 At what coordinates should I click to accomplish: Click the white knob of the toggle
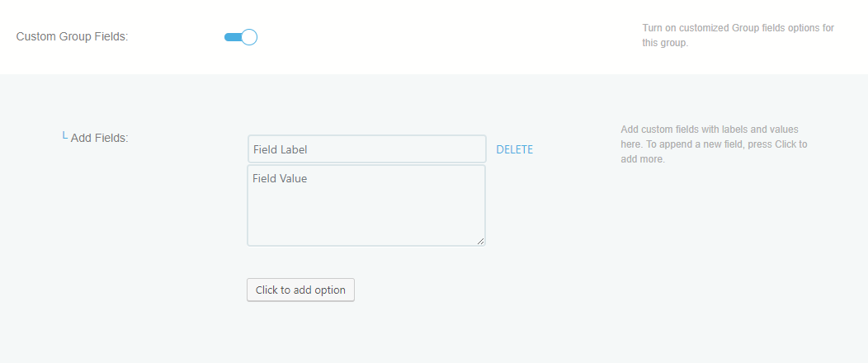249,37
